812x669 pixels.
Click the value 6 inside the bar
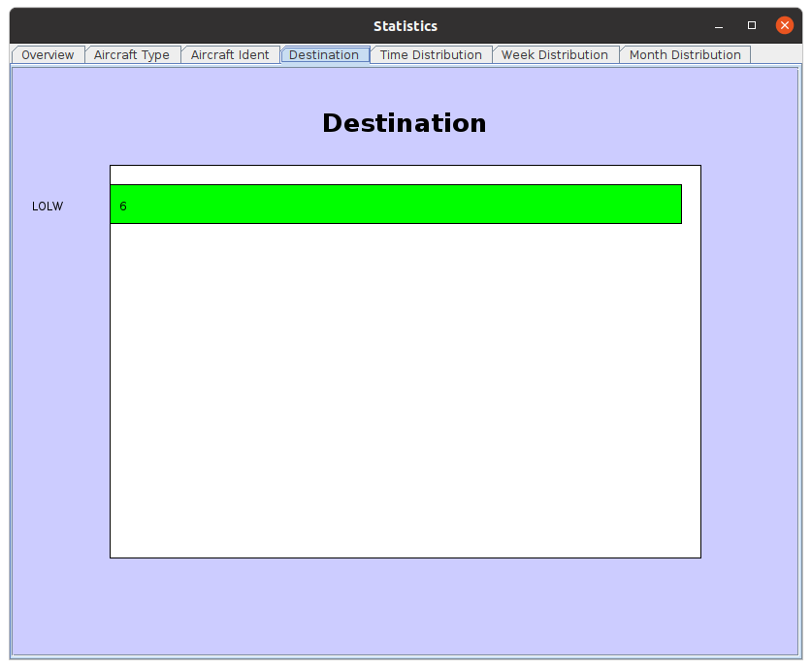tap(123, 207)
